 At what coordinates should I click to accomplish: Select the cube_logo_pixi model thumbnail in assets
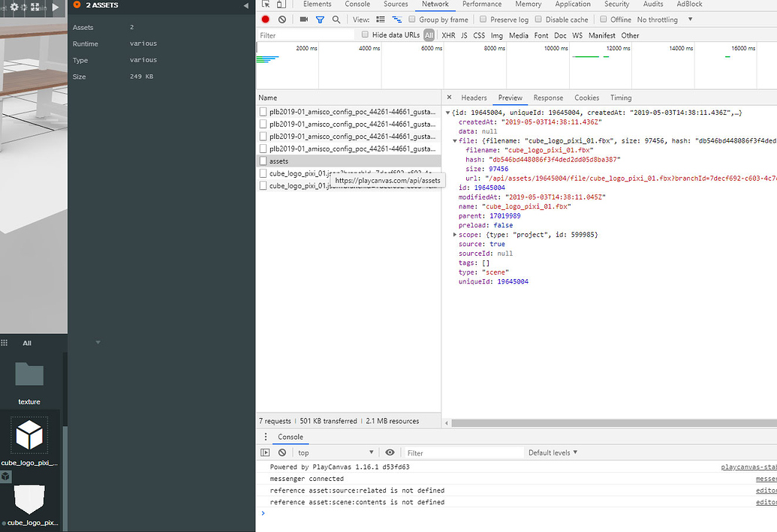click(x=29, y=435)
